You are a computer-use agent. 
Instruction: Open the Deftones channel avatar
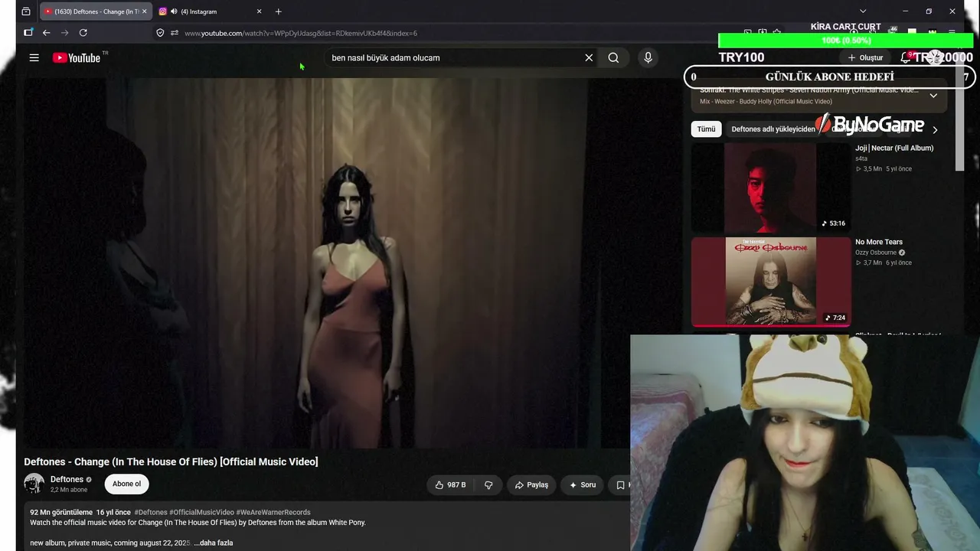tap(34, 484)
